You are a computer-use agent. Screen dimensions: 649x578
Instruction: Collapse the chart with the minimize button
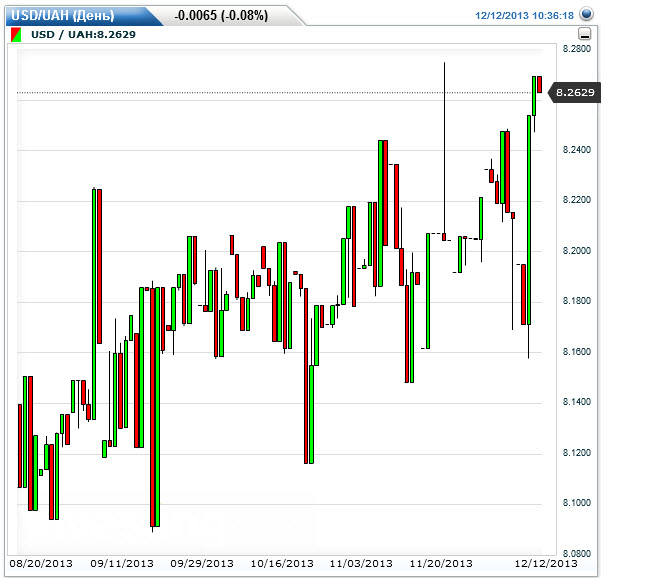pos(584,34)
